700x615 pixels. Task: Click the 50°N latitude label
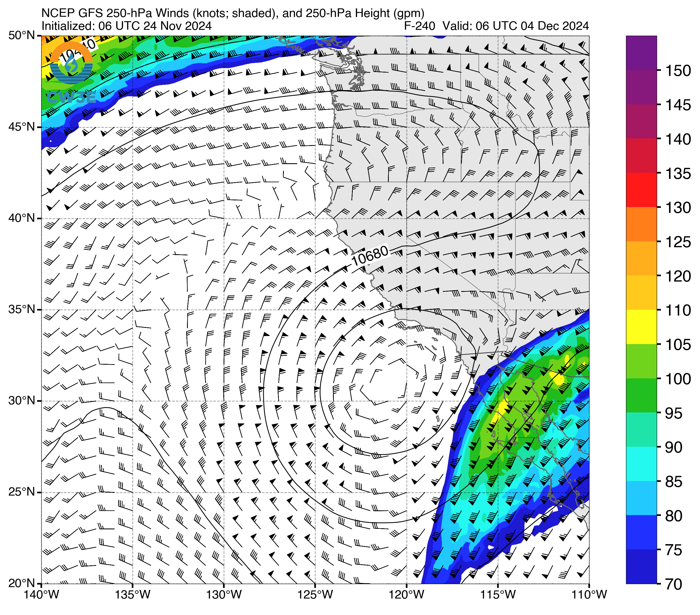21,35
